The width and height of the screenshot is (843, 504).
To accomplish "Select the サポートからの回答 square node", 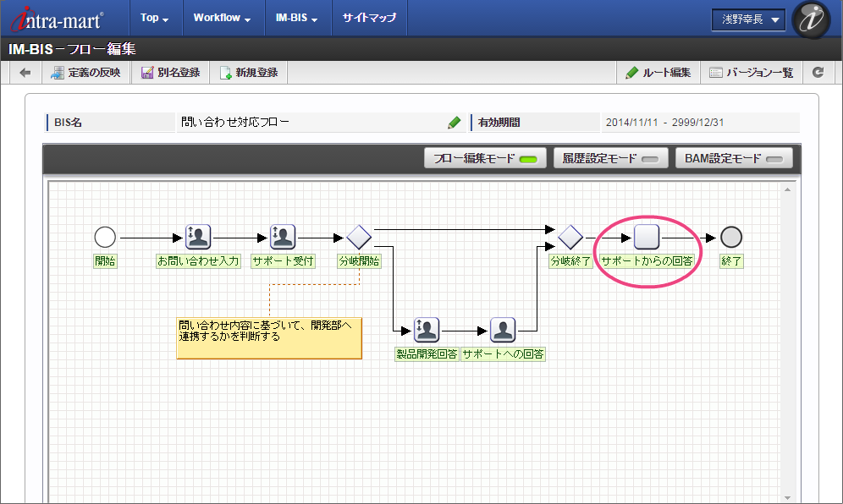I will 647,237.
